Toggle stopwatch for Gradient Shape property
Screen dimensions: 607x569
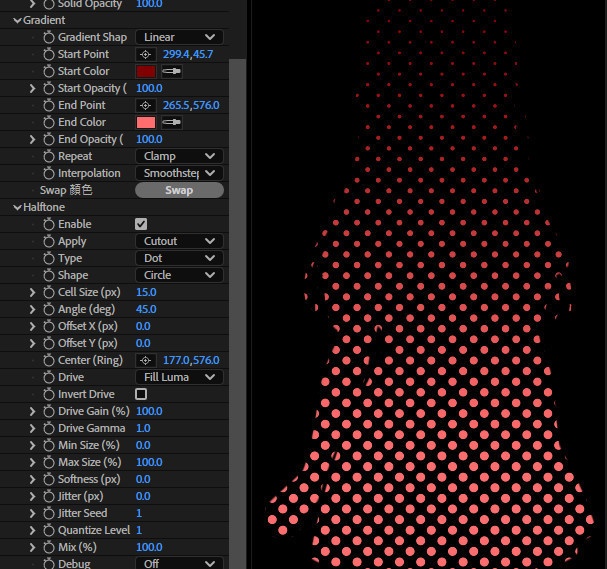49,38
